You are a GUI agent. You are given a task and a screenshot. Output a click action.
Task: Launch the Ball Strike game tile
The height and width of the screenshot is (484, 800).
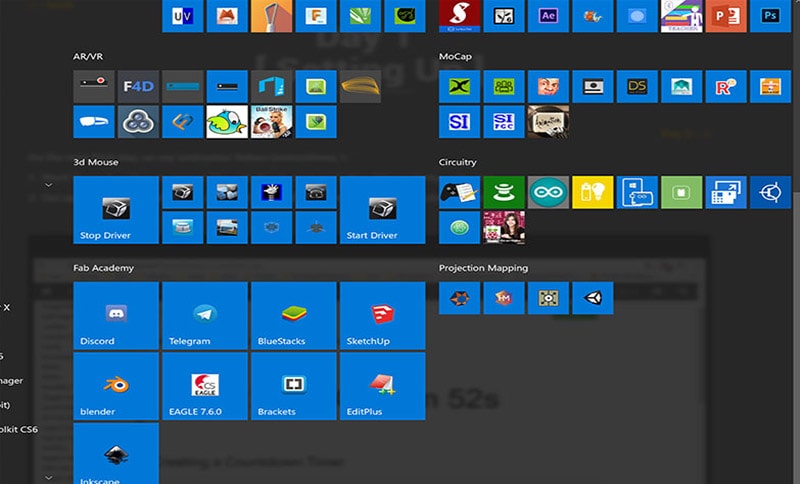click(x=271, y=122)
